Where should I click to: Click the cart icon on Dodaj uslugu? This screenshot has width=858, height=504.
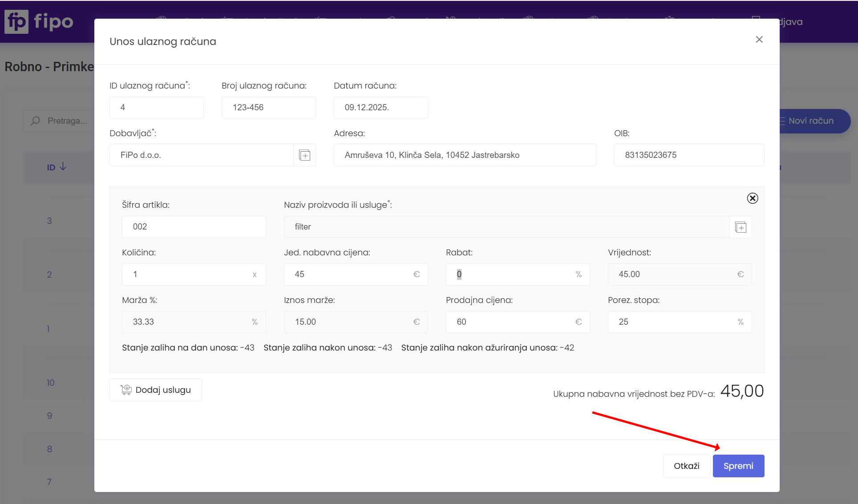[126, 390]
